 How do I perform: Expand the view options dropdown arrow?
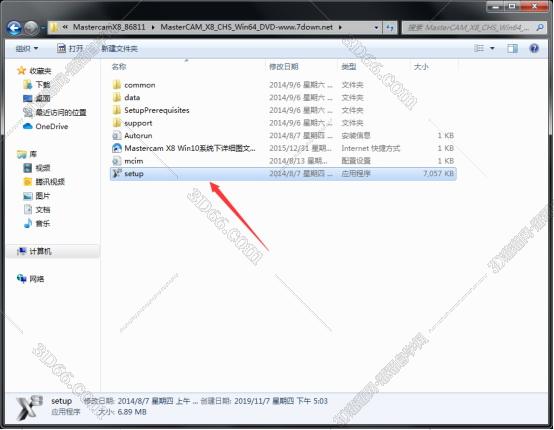pos(492,48)
